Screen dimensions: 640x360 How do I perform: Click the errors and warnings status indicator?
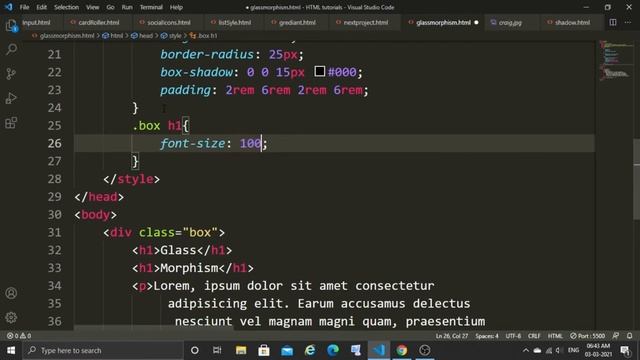pos(19,336)
